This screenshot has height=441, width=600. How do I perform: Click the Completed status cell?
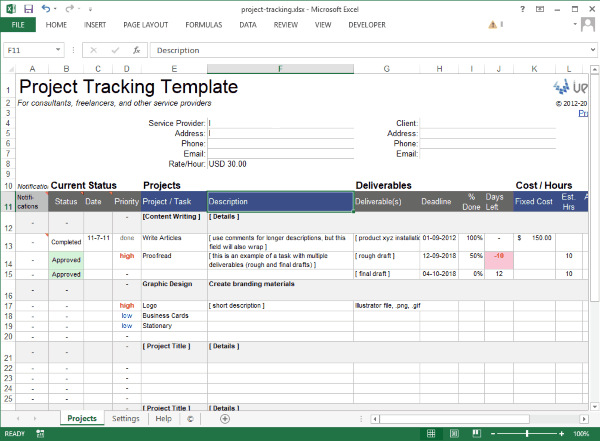coord(66,243)
